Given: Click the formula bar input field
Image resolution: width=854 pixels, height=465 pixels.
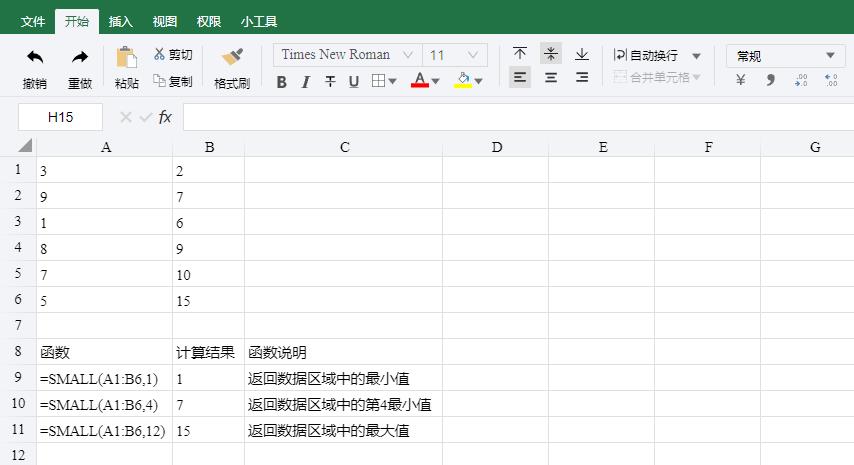Looking at the screenshot, I should [x=518, y=117].
